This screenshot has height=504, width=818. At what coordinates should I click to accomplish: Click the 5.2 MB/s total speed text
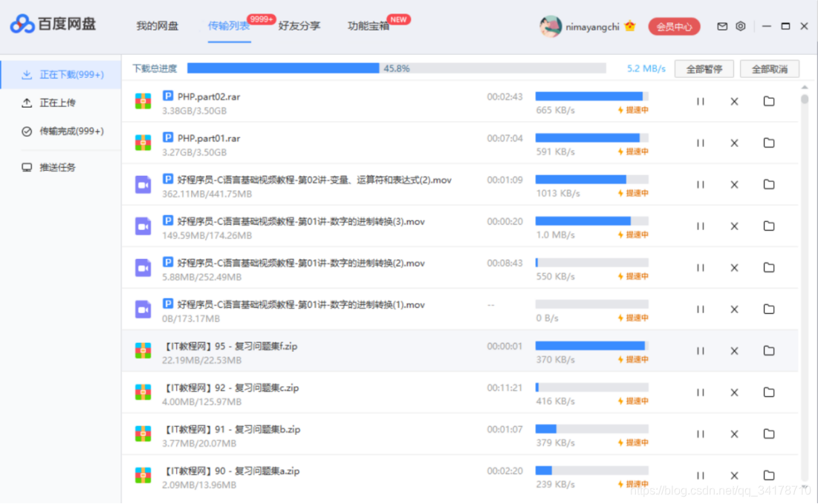pyautogui.click(x=646, y=68)
